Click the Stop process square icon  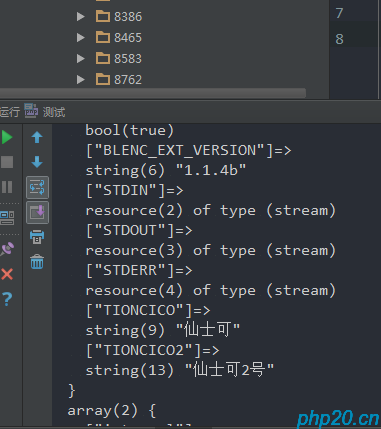tap(7, 162)
